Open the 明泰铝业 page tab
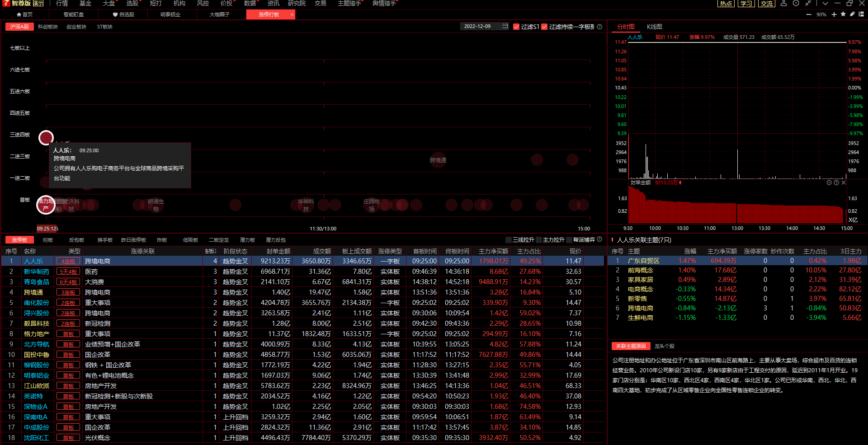 point(170,14)
